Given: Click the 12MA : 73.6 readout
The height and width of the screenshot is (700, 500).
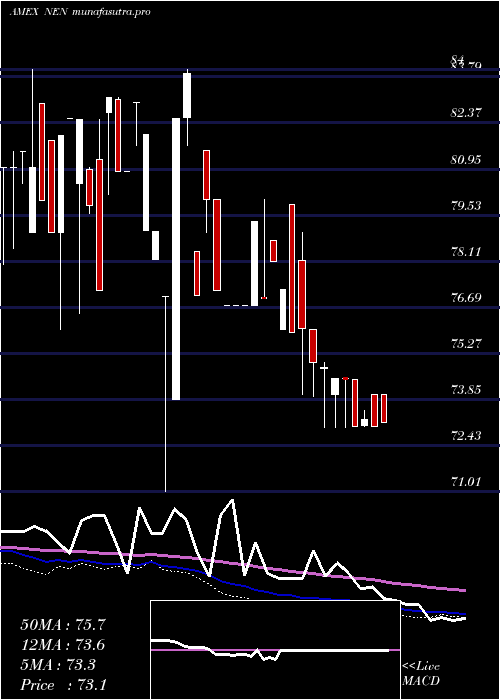Looking at the screenshot, I should coord(63,645).
